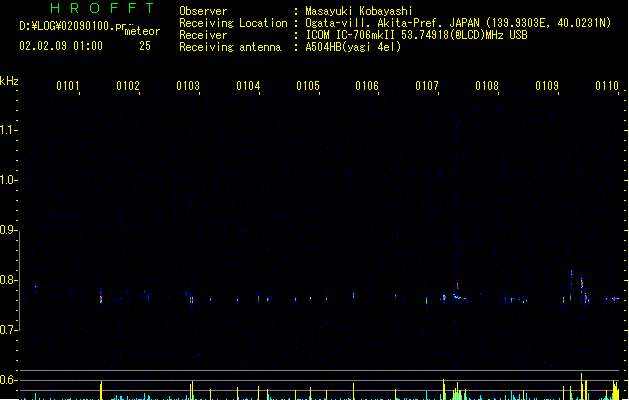Click the meteor count value 25

(x=145, y=46)
